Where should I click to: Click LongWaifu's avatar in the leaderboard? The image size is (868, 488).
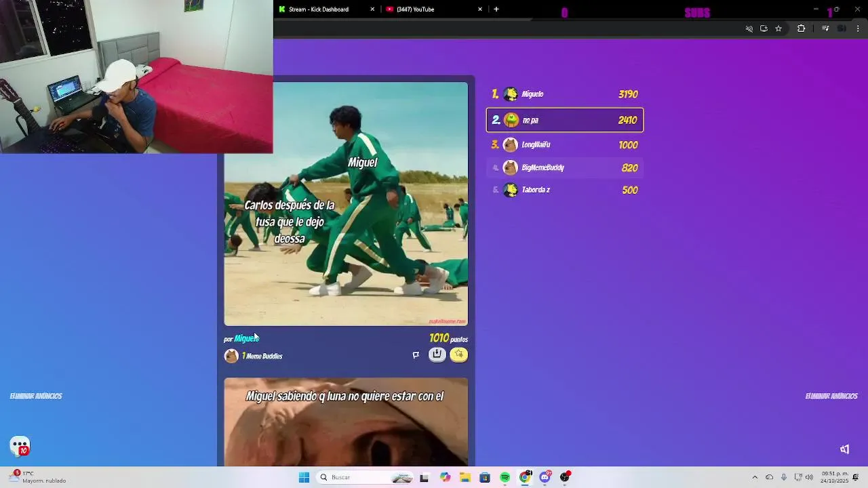tap(511, 144)
